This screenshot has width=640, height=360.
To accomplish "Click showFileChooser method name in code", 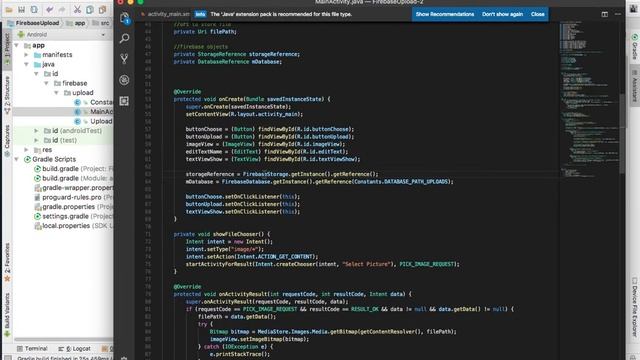I will pos(236,234).
